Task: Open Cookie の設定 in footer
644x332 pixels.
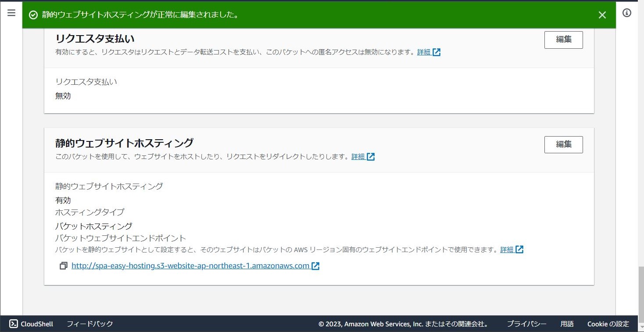Action: (608, 324)
